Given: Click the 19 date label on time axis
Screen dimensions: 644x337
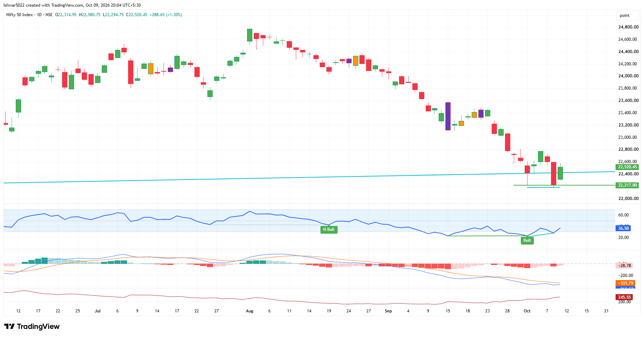Looking at the screenshot, I should pyautogui.click(x=329, y=311).
